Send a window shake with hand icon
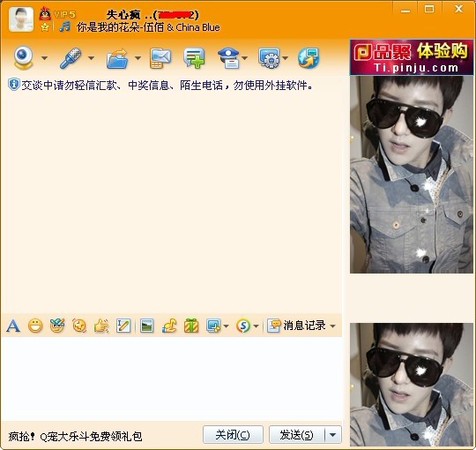This screenshot has height=450, width=476. 101,326
